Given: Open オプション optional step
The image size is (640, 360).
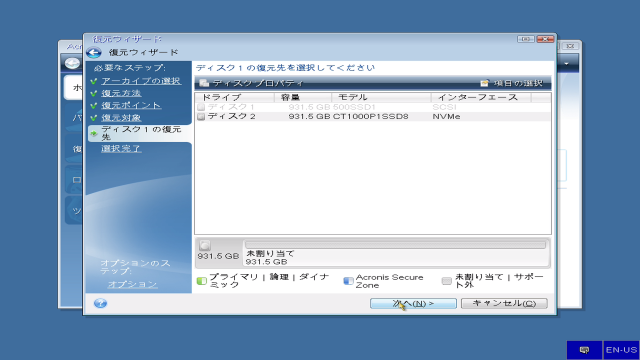Looking at the screenshot, I should pyautogui.click(x=132, y=284).
